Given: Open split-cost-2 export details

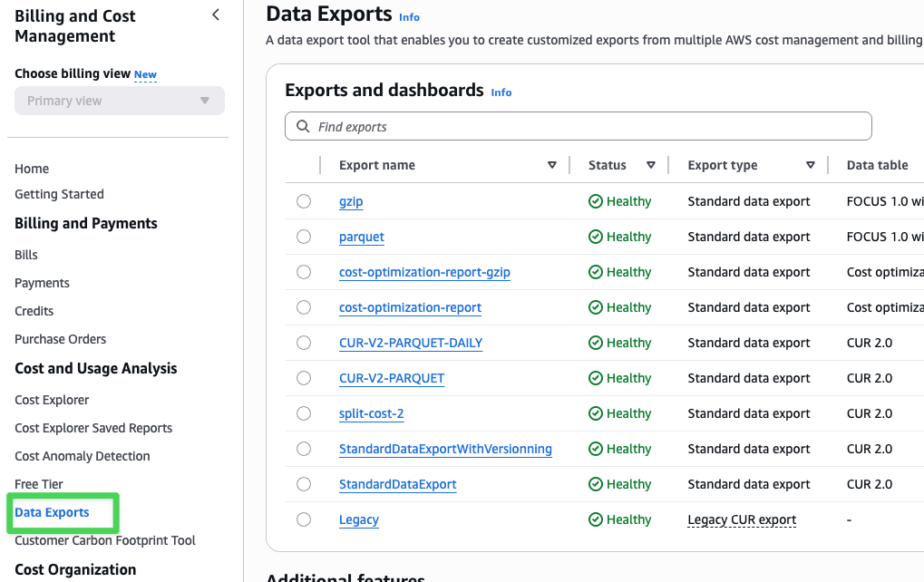Looking at the screenshot, I should coord(371,413).
